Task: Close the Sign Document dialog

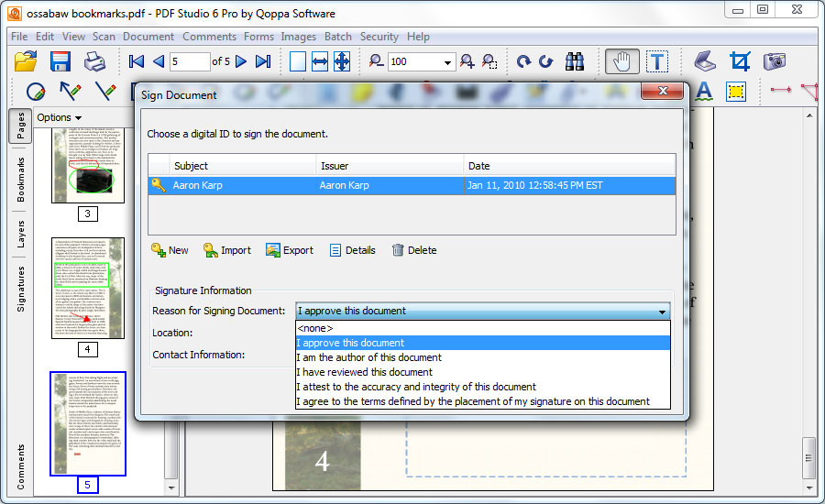Action: [663, 91]
